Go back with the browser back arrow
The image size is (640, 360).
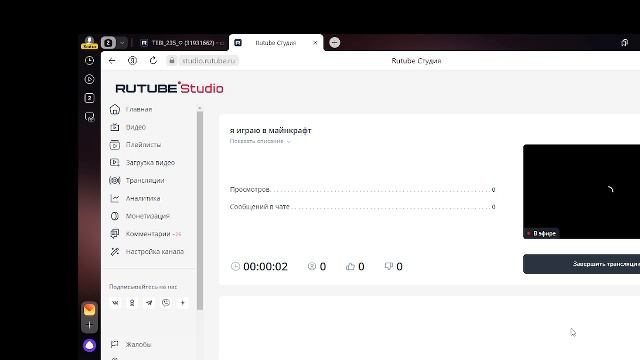pos(112,60)
